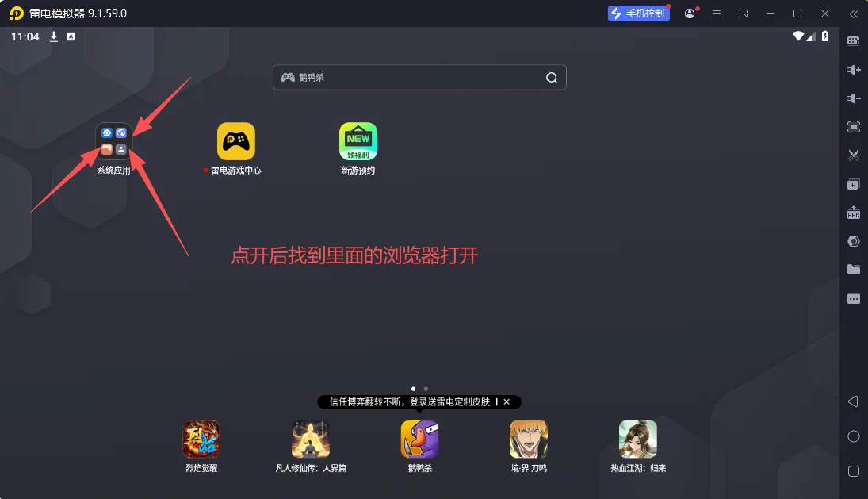Open the 热血江湖：归来 game
The image size is (868, 499).
(x=638, y=439)
